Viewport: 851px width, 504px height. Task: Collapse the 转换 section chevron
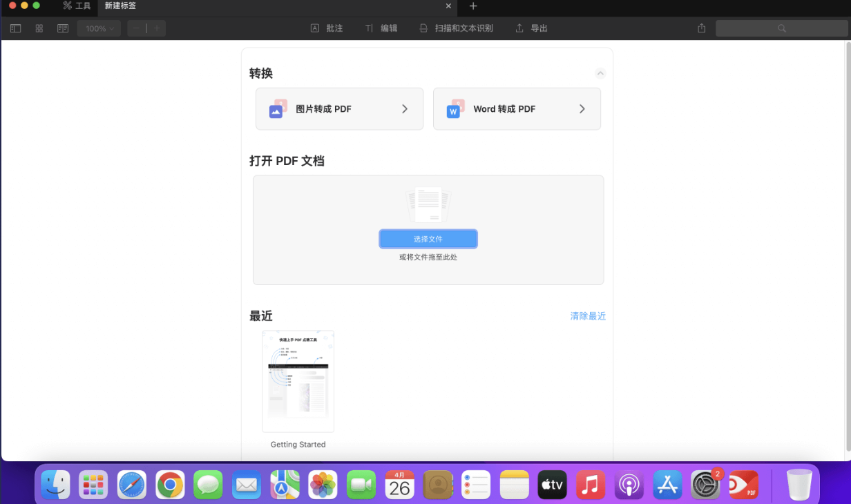pos(600,73)
